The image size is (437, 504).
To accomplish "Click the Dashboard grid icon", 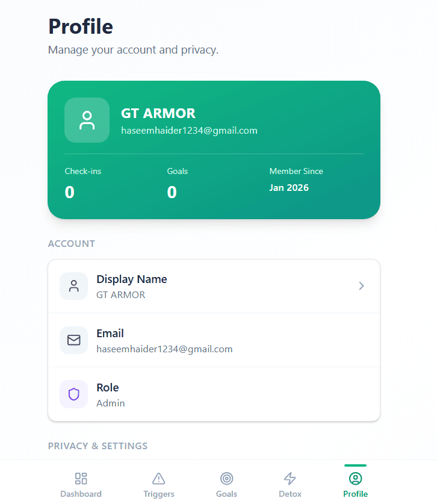I will (81, 479).
